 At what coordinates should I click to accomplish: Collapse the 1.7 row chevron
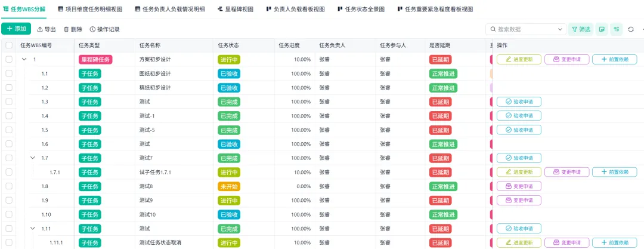33,158
